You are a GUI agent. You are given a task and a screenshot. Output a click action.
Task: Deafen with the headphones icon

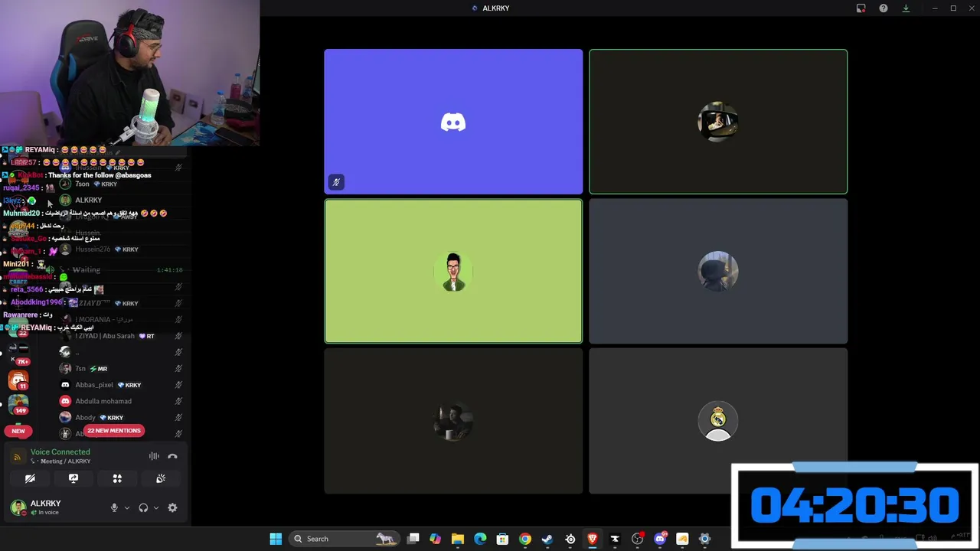pyautogui.click(x=143, y=507)
